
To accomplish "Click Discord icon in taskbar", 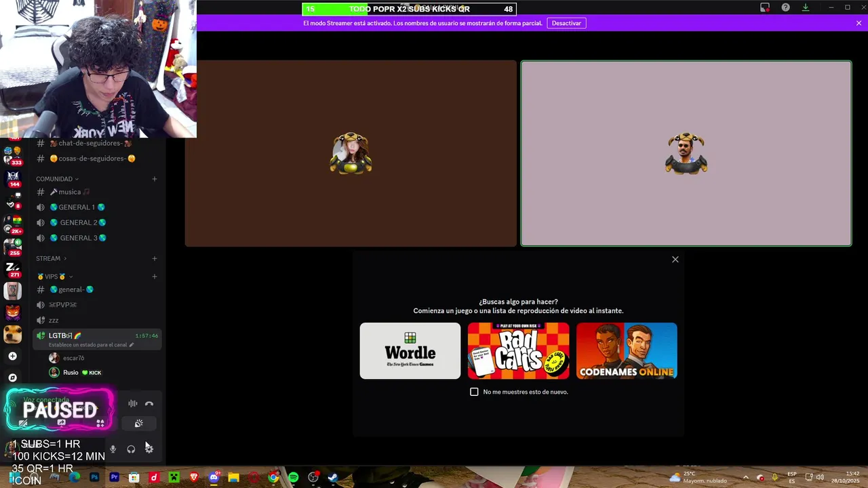I will pos(214,478).
